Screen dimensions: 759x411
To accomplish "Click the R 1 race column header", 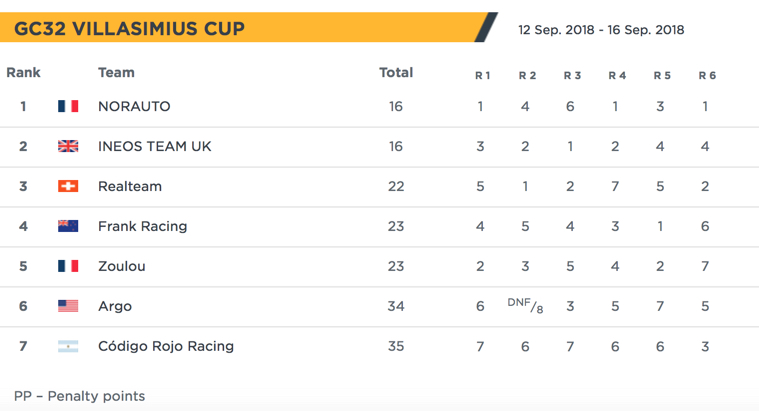I will (483, 76).
